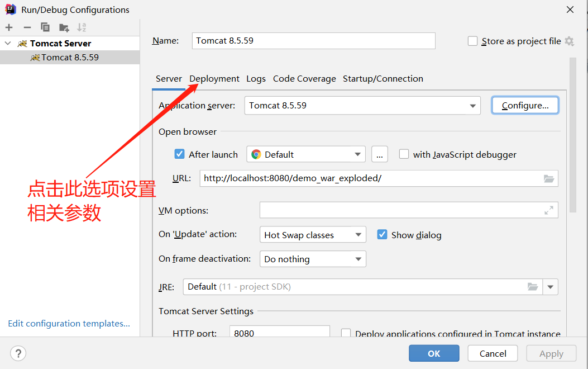Check Deploy applications configured in Tomcat instance
Viewport: 588px width, 369px height.
tap(346, 333)
